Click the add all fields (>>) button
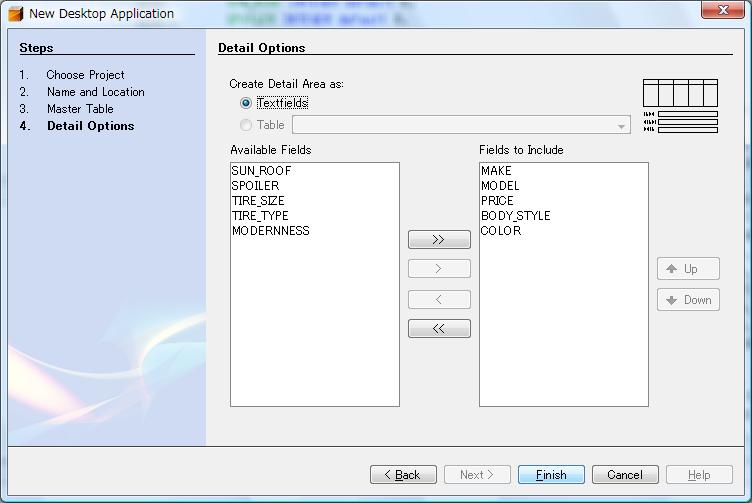Viewport: 752px width, 503px height. click(439, 240)
